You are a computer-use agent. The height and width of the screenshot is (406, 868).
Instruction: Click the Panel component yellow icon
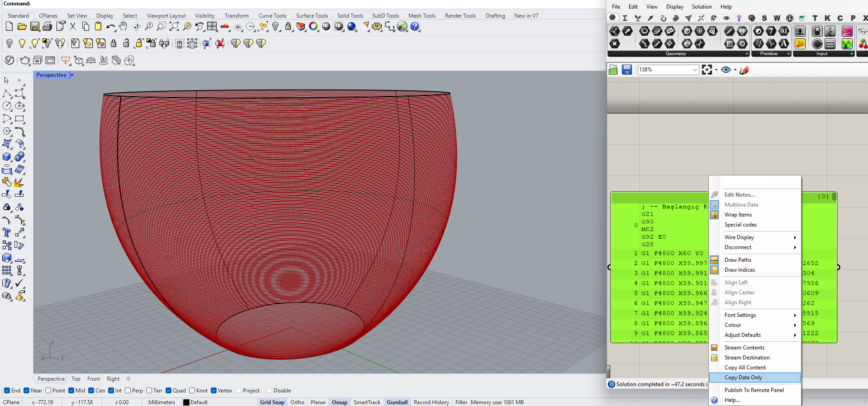point(800,44)
